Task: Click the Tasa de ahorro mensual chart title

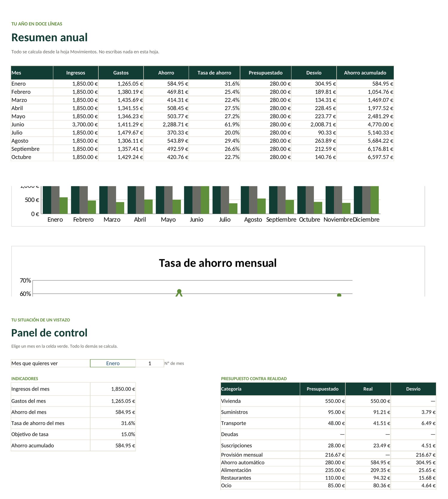Action: pos(218,263)
